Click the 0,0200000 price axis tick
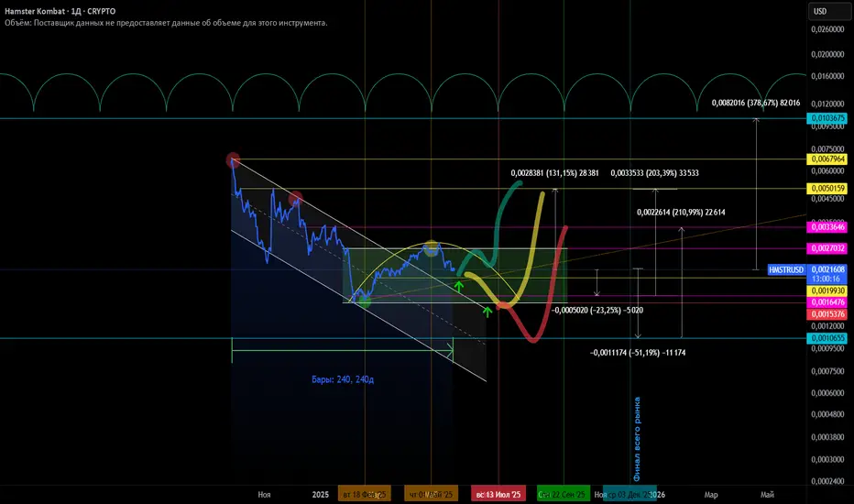Screen dimensions: 854x504 click(827, 54)
